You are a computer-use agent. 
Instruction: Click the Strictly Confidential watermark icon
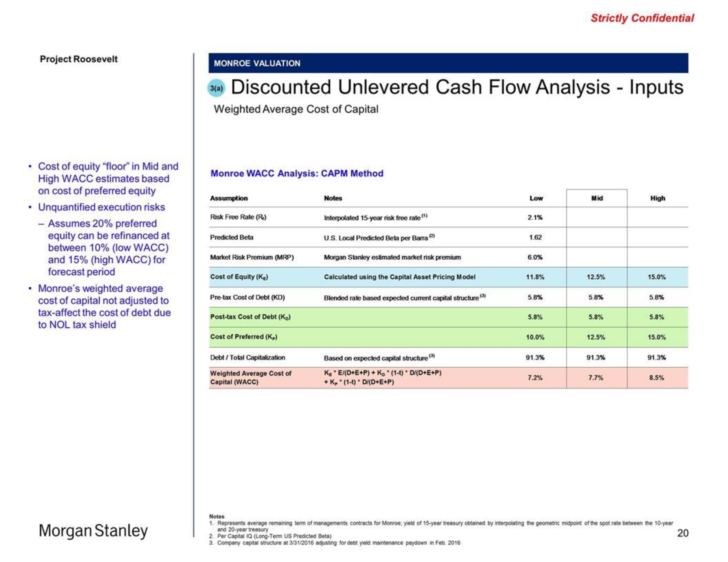[638, 18]
